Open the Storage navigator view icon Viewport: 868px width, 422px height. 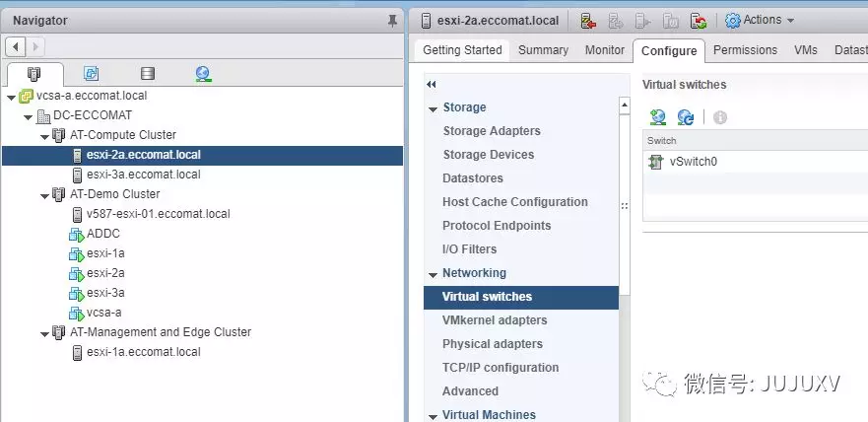click(x=148, y=74)
